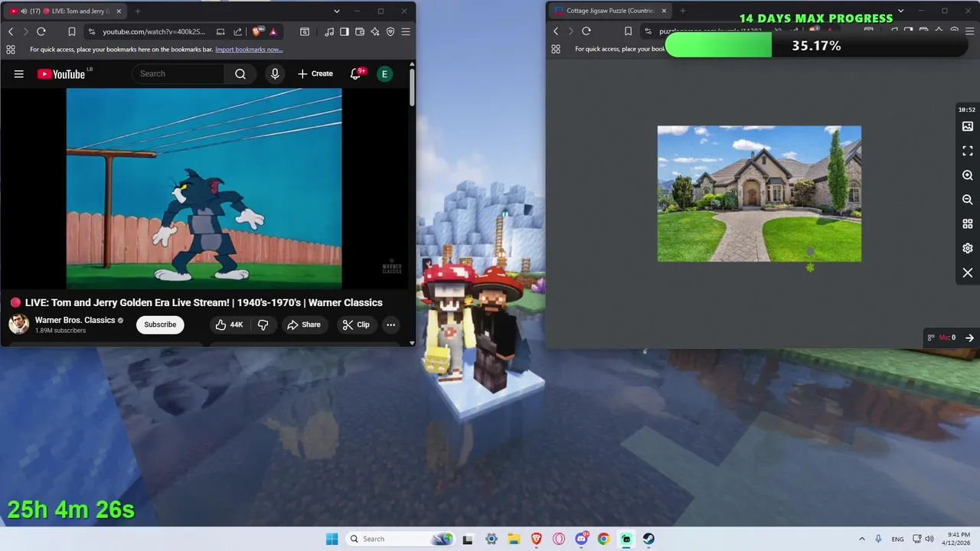Open Brave Rewards triangle icon in YouTube window
The width and height of the screenshot is (980, 551).
tap(273, 31)
